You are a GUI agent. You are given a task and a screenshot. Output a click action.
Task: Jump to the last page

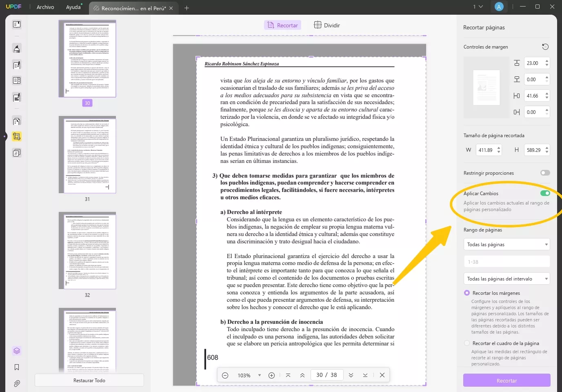point(365,375)
